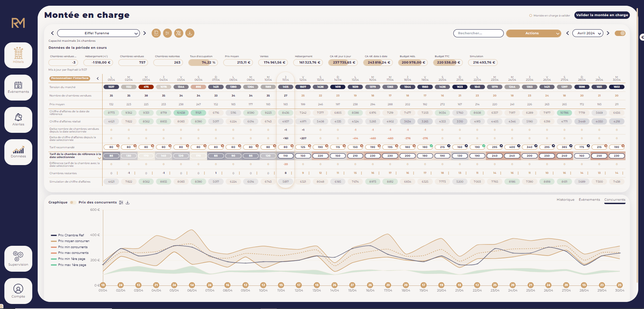Open the gold filter sliders button
The image size is (644, 309).
pyautogui.click(x=167, y=33)
